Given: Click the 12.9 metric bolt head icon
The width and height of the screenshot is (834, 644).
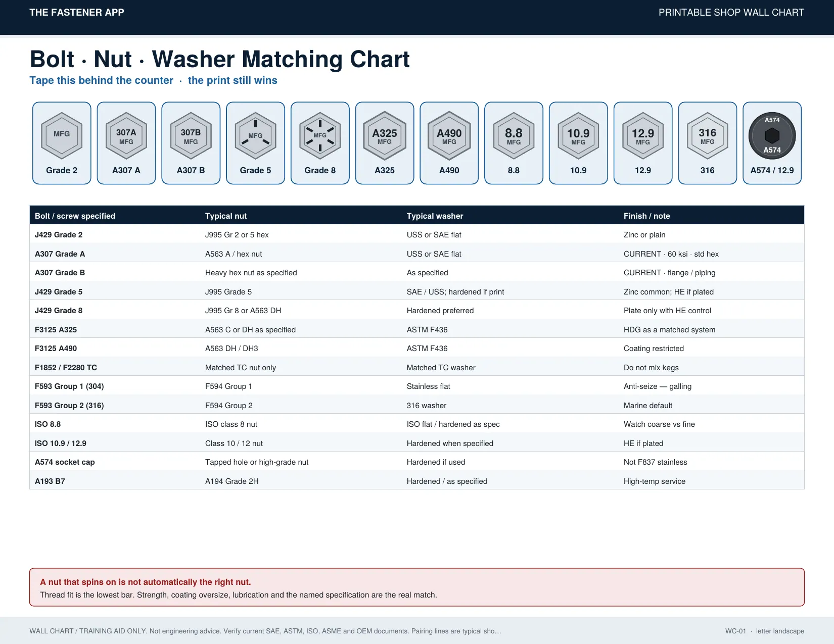Looking at the screenshot, I should coord(643,136).
